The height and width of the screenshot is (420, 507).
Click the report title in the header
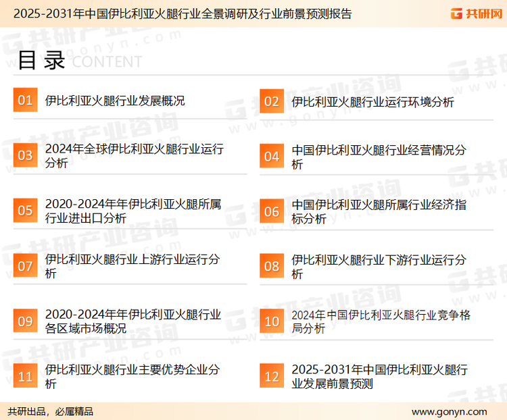click(183, 14)
